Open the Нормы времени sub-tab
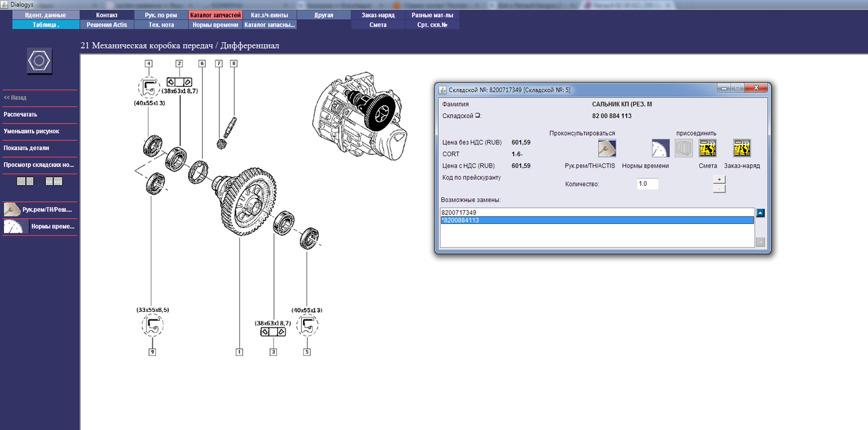868x430 pixels. (215, 24)
